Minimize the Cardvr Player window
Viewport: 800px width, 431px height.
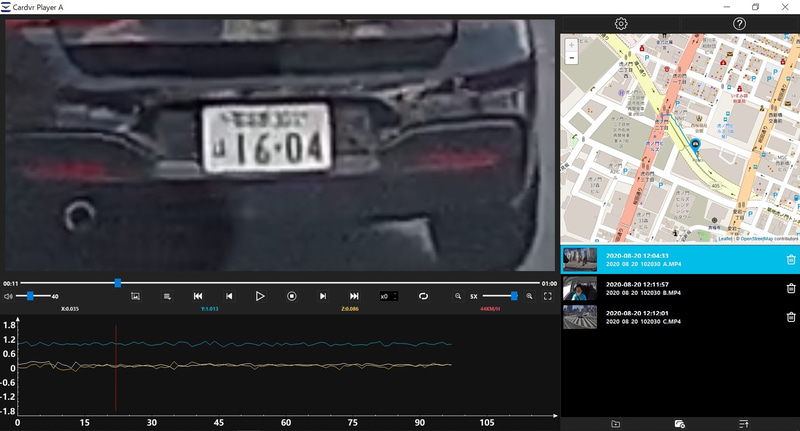727,7
